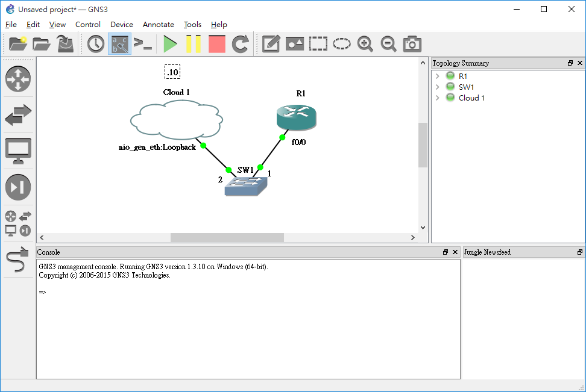Open the Annotate menu
This screenshot has width=586, height=392.
coord(158,25)
